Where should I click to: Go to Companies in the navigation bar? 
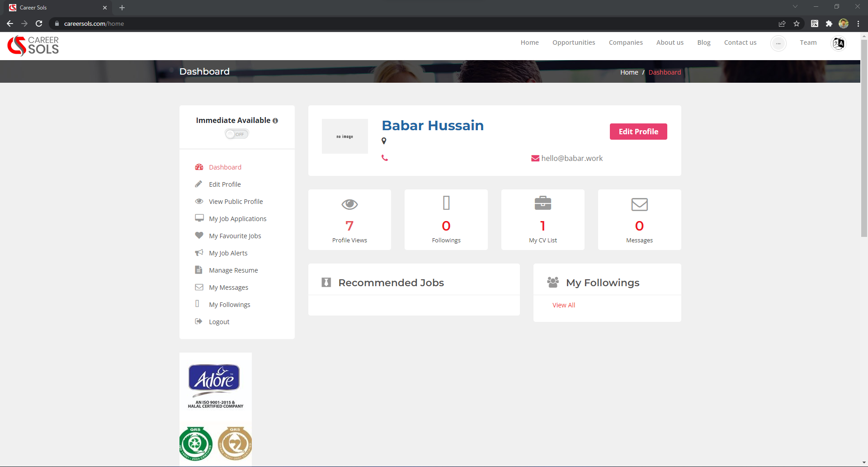626,42
